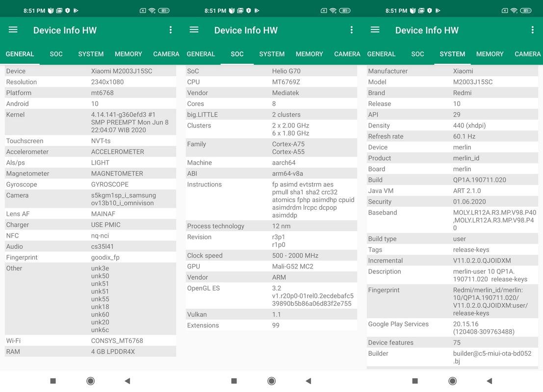Open hamburger menu in right screen
Image resolution: width=543 pixels, height=392 pixels.
(375, 30)
